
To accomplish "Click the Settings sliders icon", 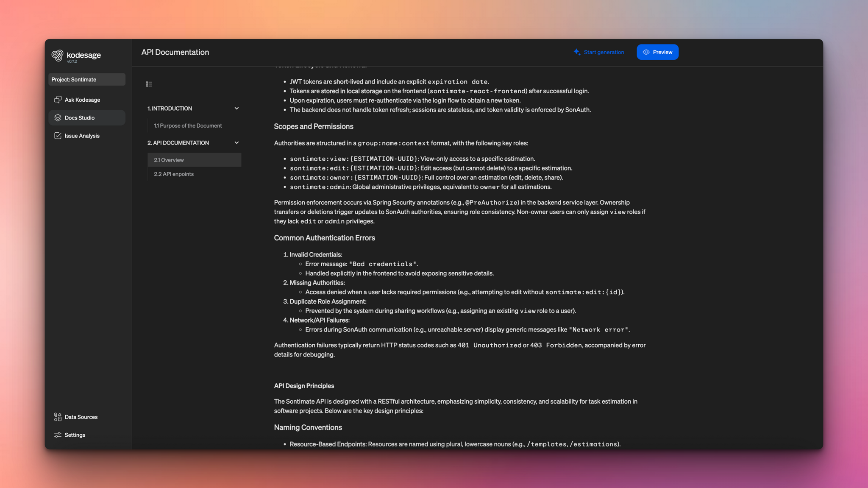I will coord(58,435).
